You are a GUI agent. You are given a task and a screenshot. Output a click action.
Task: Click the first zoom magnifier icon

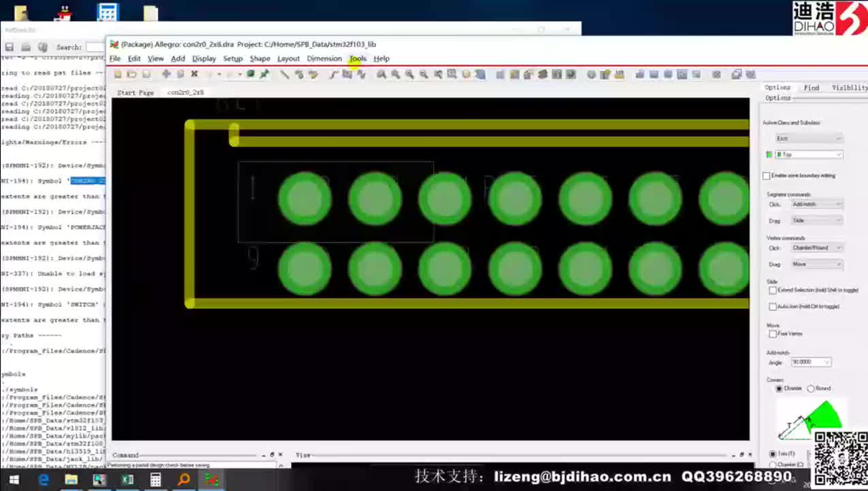coord(382,74)
